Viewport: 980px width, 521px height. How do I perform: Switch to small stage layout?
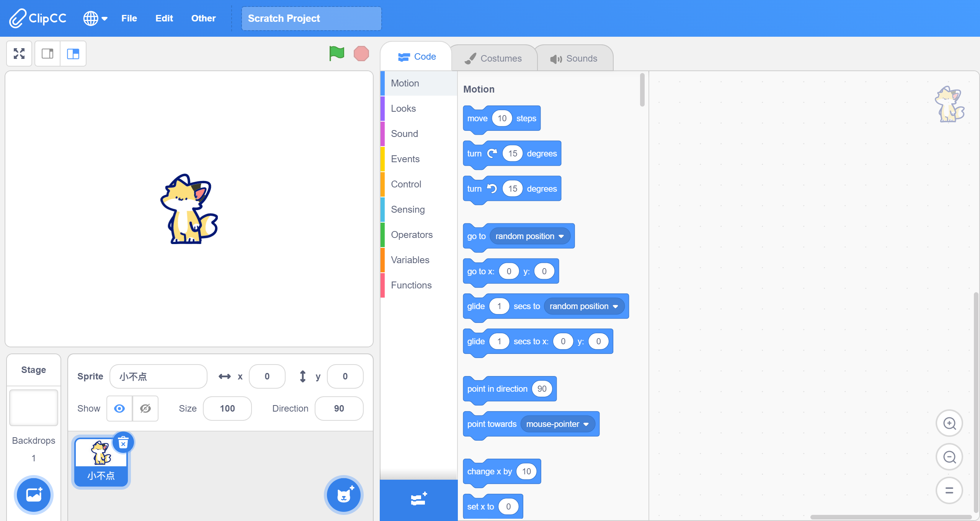tap(47, 54)
